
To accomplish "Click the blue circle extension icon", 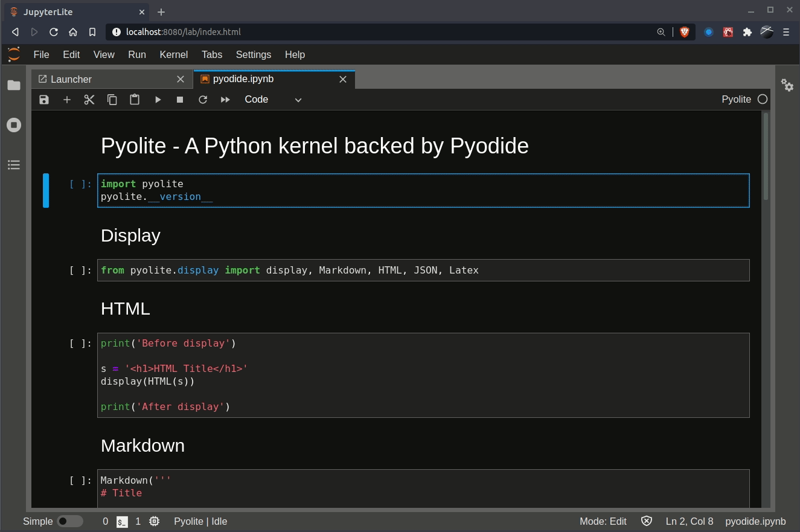I will point(709,32).
